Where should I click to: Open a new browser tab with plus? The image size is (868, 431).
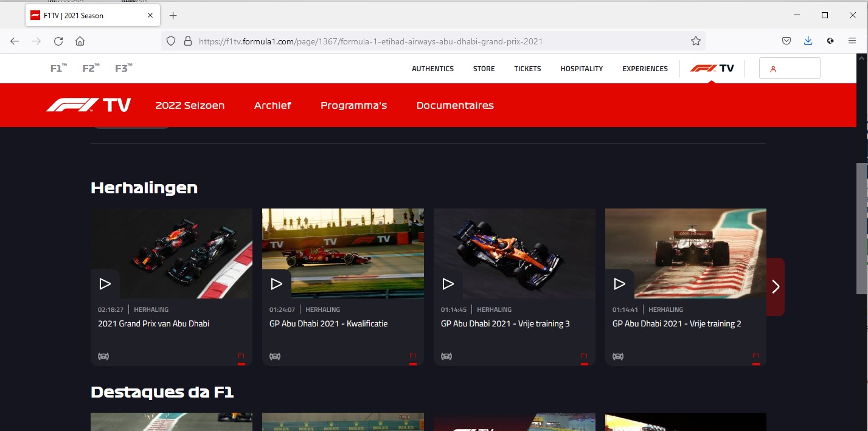[173, 16]
